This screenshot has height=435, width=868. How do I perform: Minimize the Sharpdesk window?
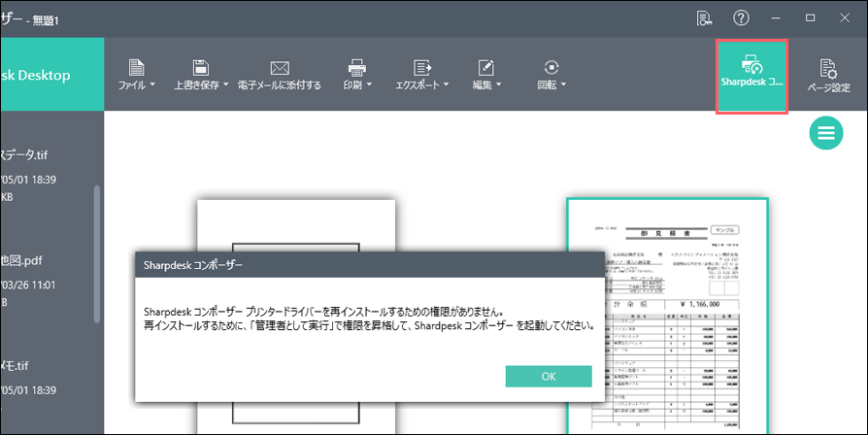click(776, 18)
